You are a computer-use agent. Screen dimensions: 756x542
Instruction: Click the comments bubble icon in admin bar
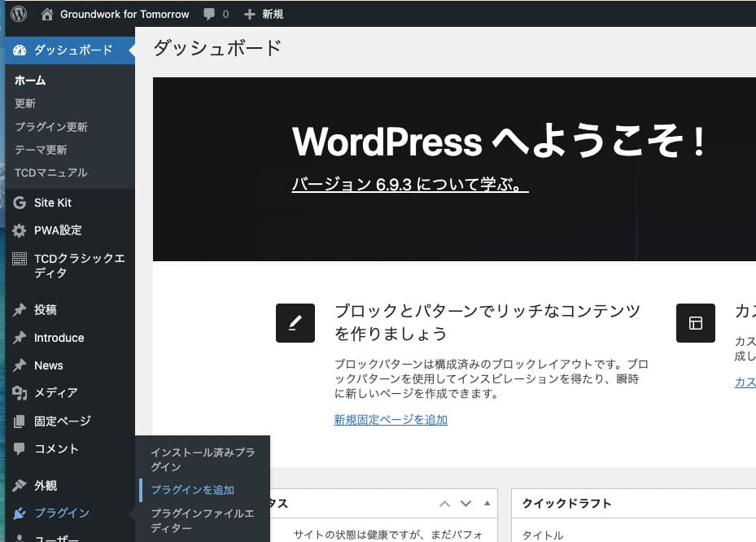point(210,15)
